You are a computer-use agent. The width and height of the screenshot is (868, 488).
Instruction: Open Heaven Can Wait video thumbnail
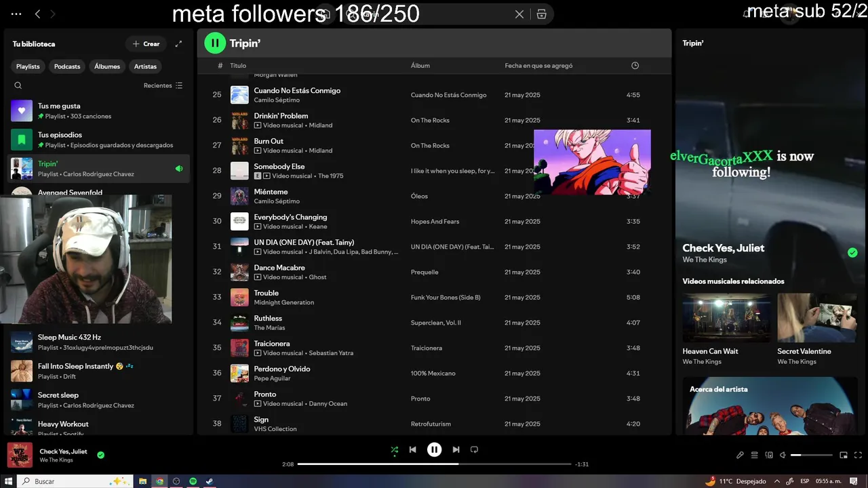(x=726, y=318)
